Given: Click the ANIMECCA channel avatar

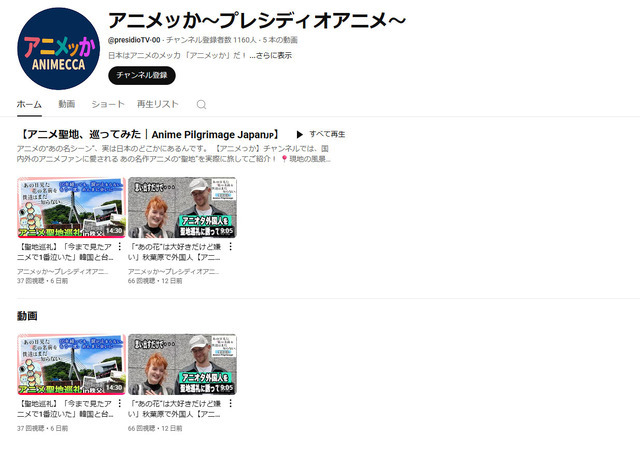Looking at the screenshot, I should [x=58, y=49].
